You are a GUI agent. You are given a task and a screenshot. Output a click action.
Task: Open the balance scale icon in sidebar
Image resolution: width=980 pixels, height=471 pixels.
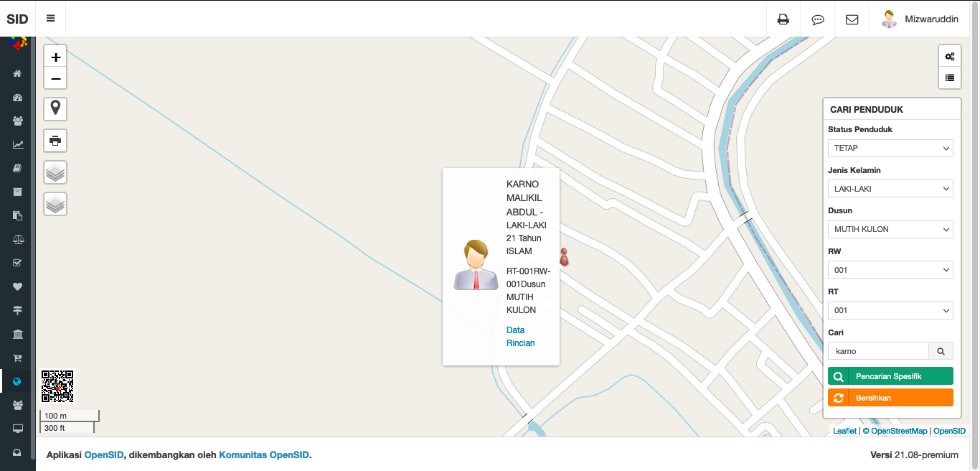click(x=18, y=239)
